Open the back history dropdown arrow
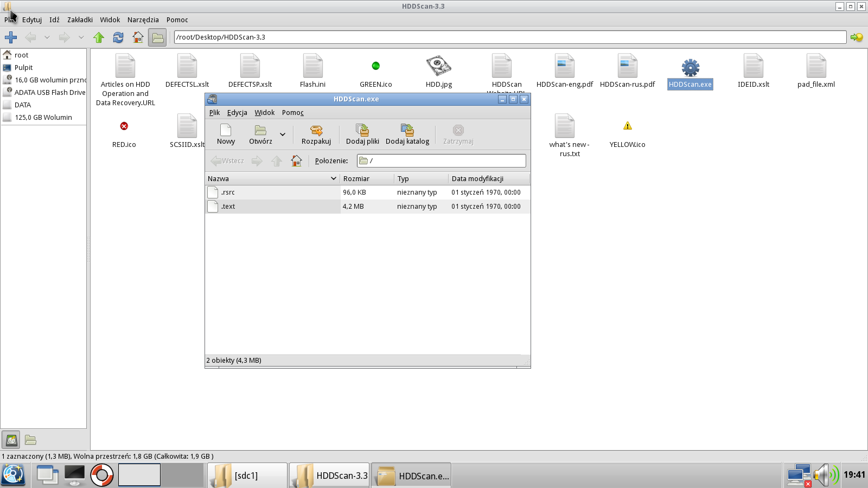Screen dimensions: 868x488 [x=47, y=37]
